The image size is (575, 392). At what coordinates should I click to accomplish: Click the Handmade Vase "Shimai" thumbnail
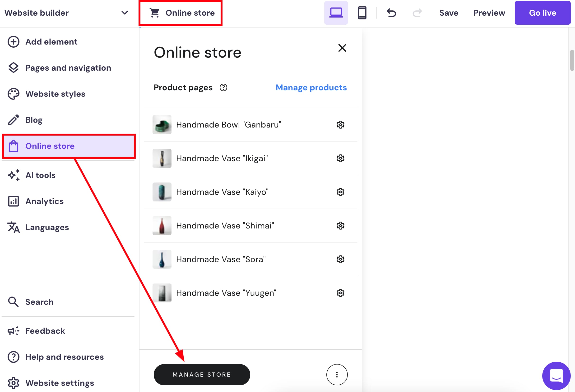click(x=162, y=226)
